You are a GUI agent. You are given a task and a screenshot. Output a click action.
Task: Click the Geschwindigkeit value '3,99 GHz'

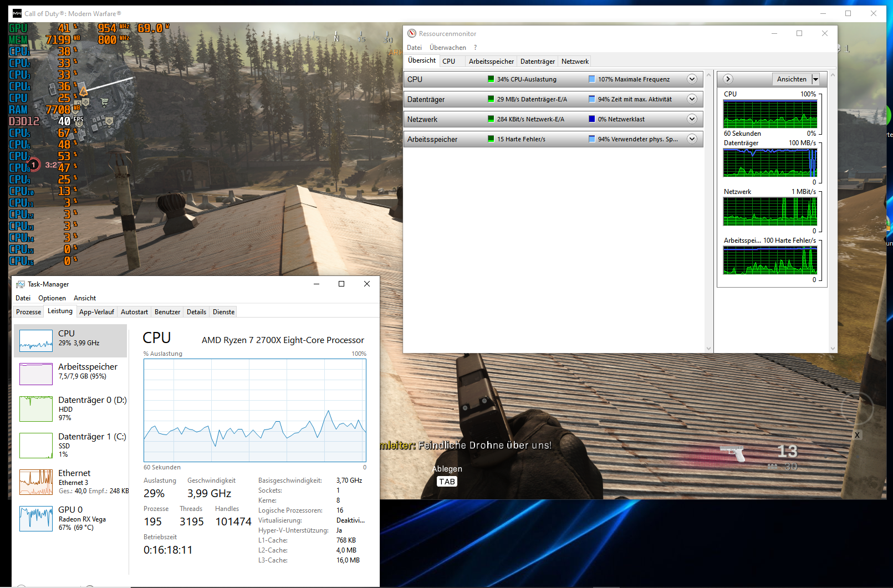coord(209,493)
